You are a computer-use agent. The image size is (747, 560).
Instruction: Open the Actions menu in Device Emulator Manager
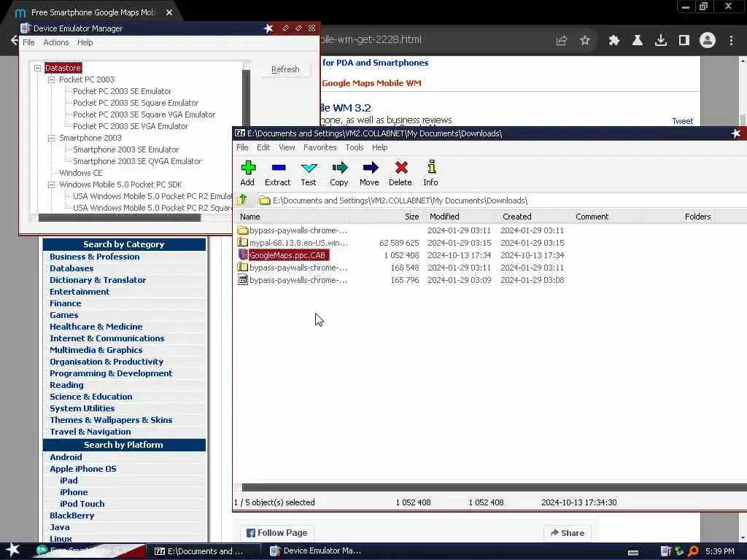click(56, 42)
